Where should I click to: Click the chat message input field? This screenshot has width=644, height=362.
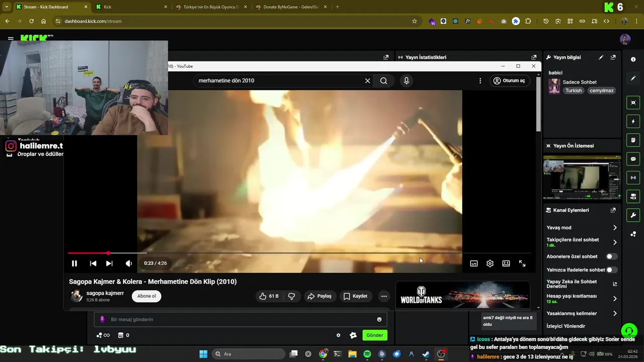click(x=240, y=319)
